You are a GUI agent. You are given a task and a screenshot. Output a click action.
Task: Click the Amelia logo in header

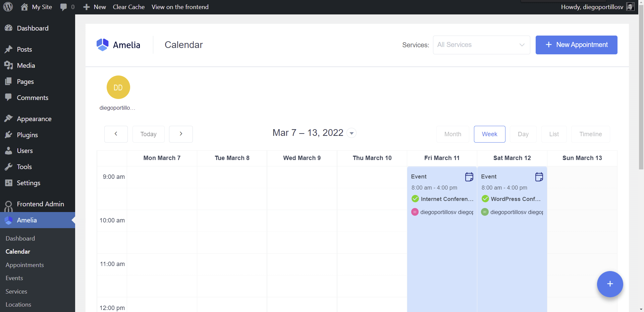tap(118, 45)
